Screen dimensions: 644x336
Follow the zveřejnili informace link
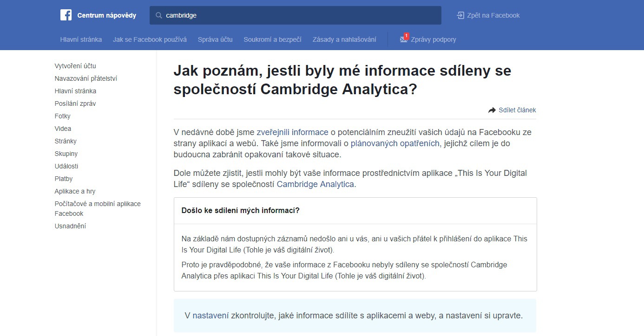point(292,132)
